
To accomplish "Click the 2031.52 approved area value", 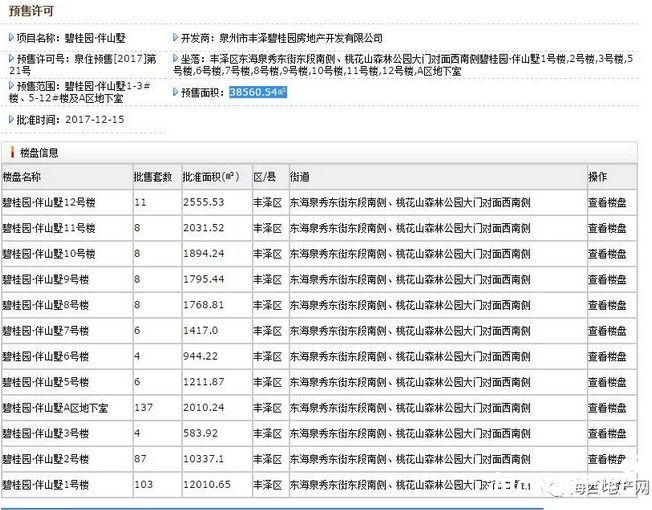I will pos(204,228).
